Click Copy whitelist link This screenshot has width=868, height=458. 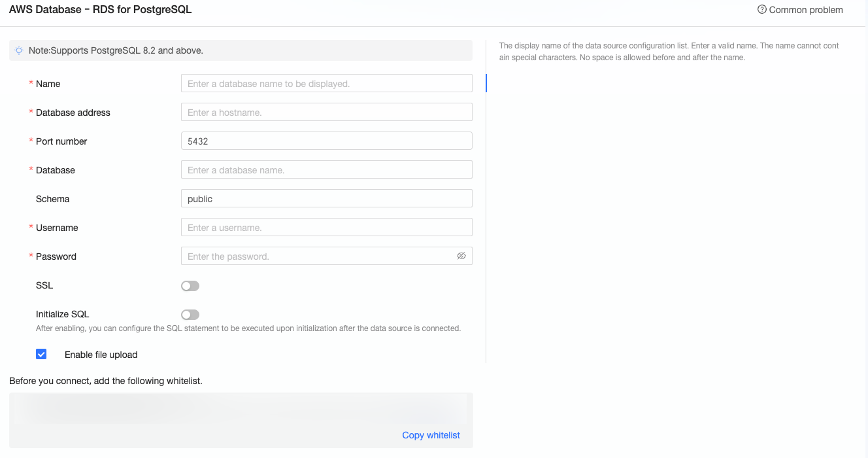[x=431, y=435]
